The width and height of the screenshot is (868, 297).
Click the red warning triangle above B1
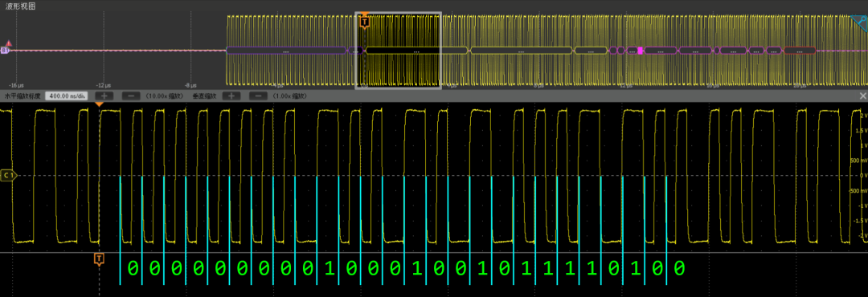(x=8, y=43)
